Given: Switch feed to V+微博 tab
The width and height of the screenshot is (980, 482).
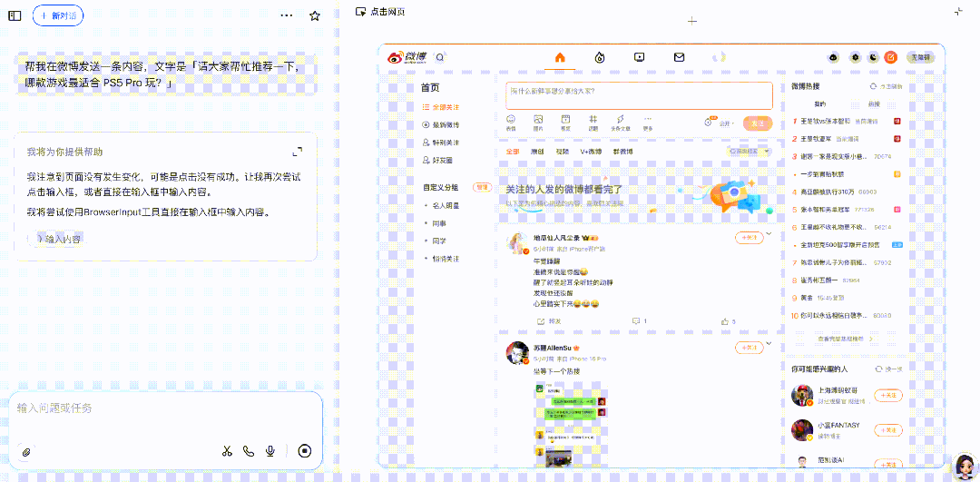Looking at the screenshot, I should point(591,152).
